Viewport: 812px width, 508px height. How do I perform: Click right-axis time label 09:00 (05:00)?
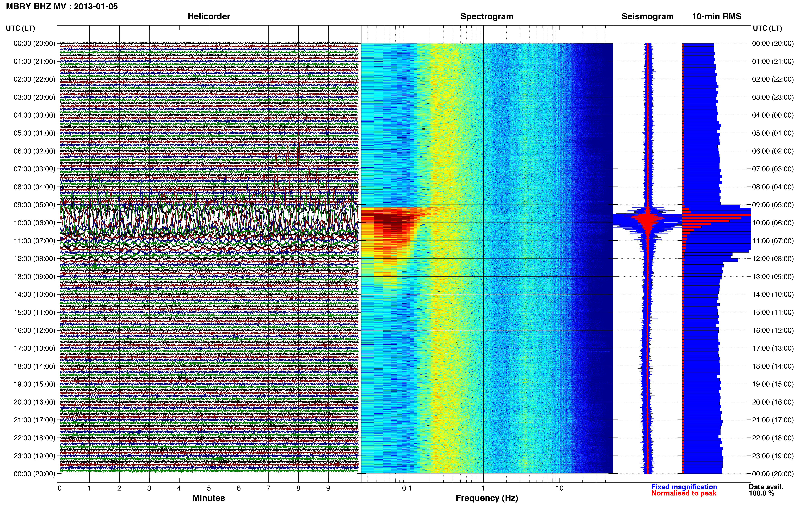point(773,205)
